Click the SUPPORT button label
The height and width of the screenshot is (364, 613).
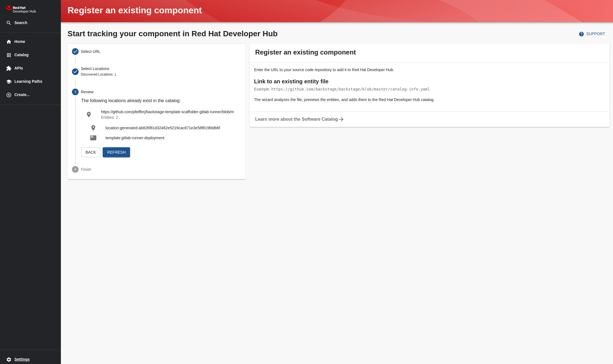click(596, 34)
